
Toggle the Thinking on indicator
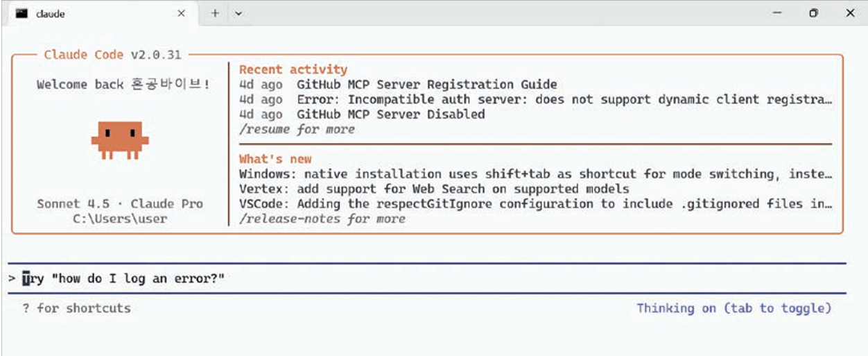click(x=734, y=308)
